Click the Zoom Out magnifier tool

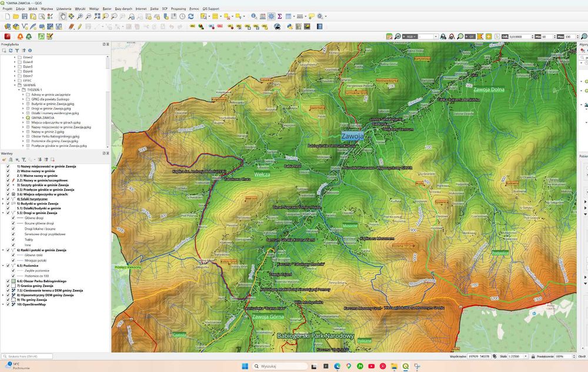[x=89, y=16]
